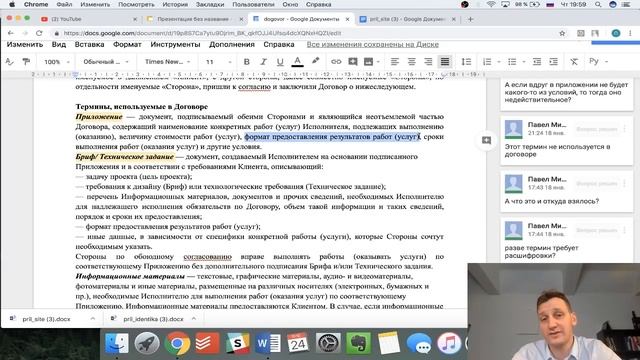This screenshot has height=360, width=640.
Task: Open the text color picker
Action: pos(298,62)
